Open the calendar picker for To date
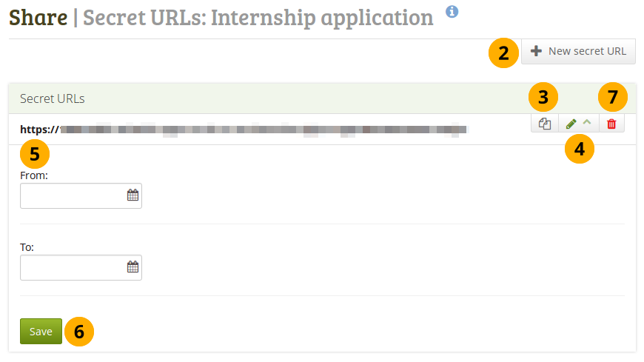 [x=133, y=267]
